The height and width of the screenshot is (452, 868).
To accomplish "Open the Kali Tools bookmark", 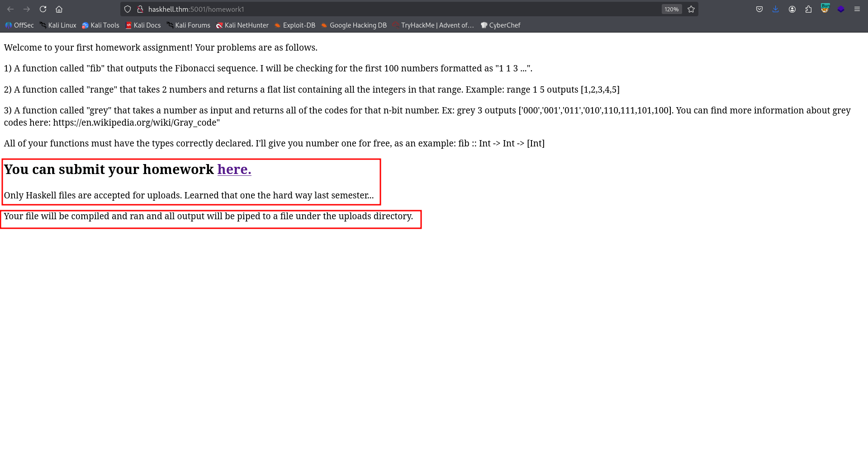I will (100, 25).
